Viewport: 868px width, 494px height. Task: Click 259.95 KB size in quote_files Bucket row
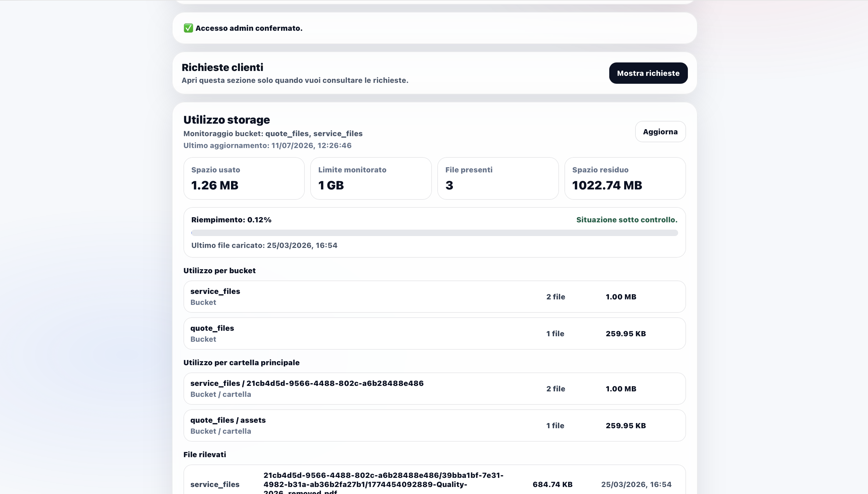[x=626, y=334]
